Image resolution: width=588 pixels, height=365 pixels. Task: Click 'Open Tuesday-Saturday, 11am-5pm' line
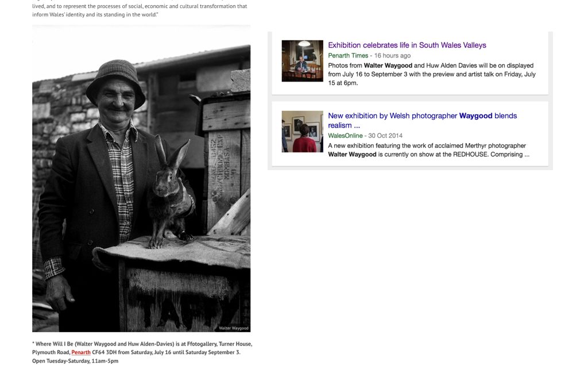pyautogui.click(x=75, y=361)
